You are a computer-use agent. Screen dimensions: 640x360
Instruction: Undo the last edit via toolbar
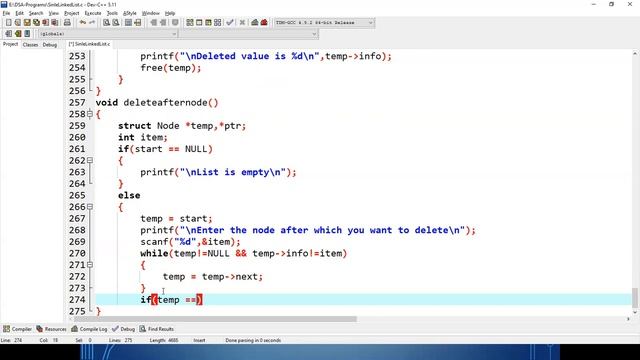83,22
